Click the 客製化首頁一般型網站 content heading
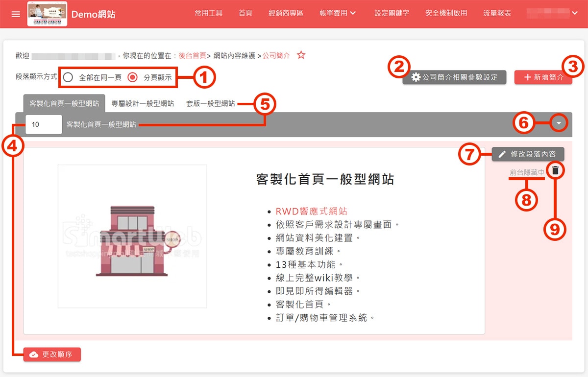 (x=325, y=179)
